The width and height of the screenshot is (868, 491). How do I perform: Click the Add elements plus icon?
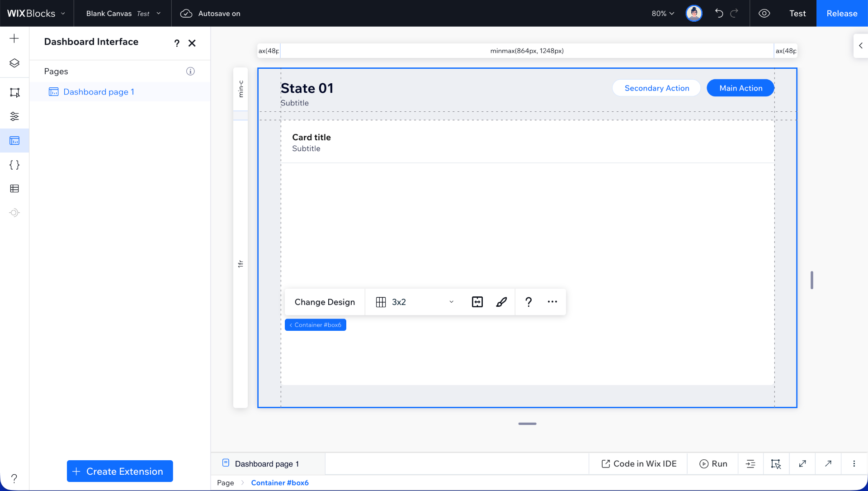pyautogui.click(x=14, y=38)
